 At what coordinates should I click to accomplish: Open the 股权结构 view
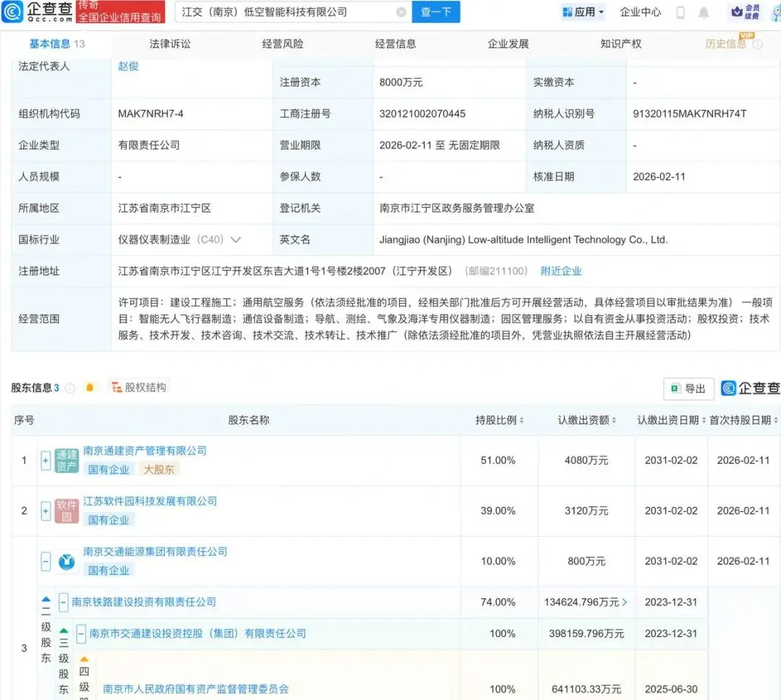click(140, 387)
